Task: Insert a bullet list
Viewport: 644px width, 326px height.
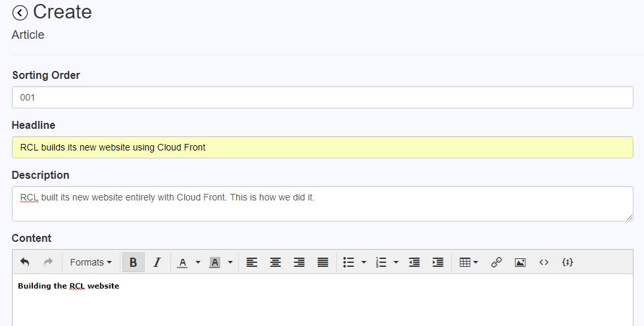Action: point(349,262)
